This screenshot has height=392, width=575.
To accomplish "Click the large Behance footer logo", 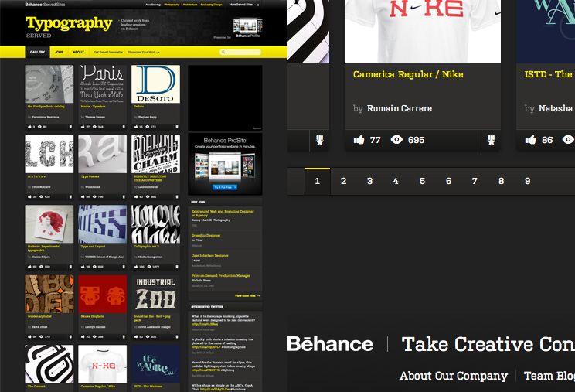I will pos(330,344).
